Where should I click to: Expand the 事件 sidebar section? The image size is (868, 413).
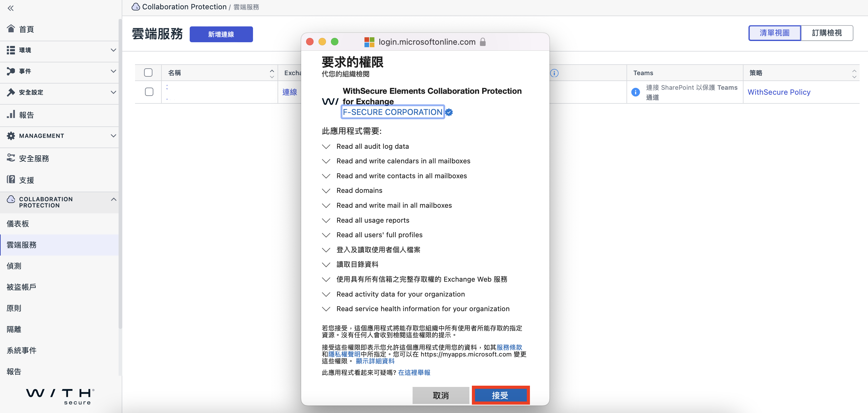point(113,71)
